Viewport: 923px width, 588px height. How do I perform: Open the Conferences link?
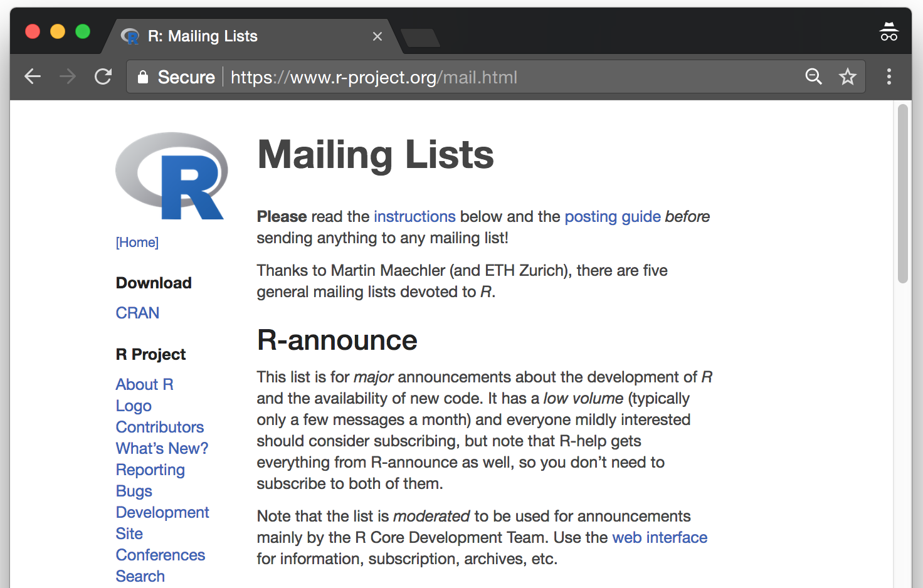(161, 555)
